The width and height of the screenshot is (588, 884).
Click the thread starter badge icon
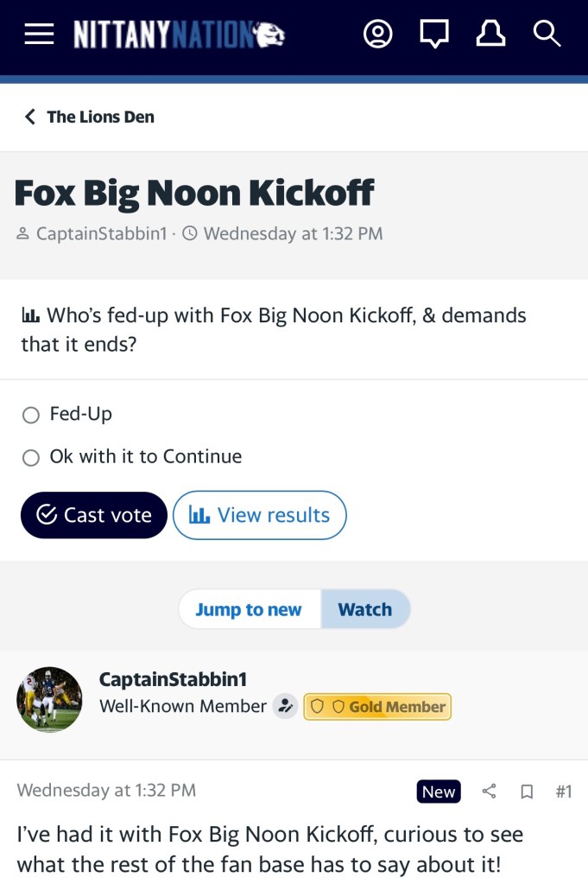tap(285, 706)
